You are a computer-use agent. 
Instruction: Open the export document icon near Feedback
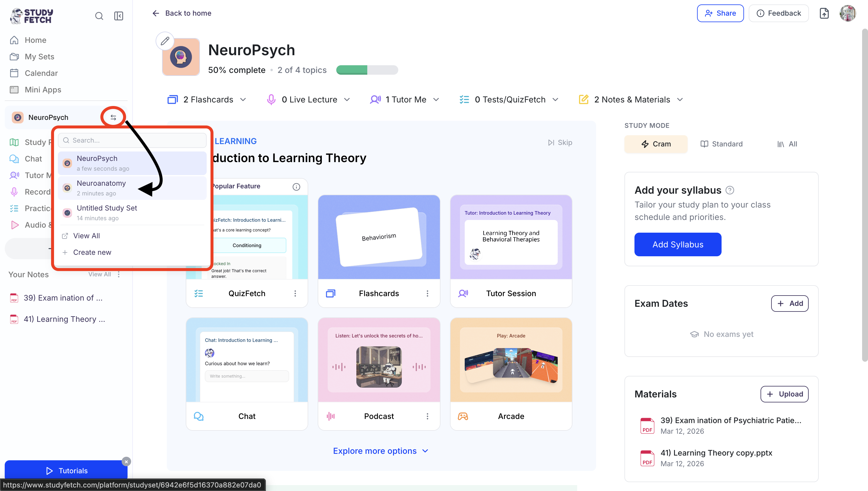click(x=824, y=14)
